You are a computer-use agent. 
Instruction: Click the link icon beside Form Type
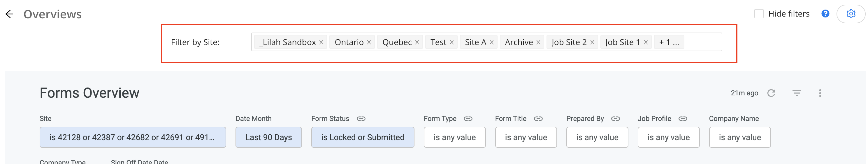tap(468, 119)
